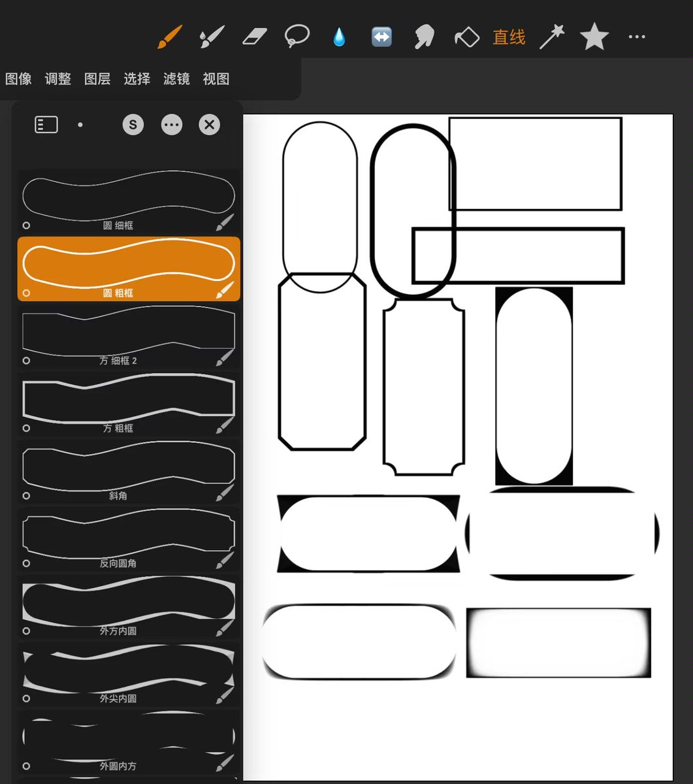Toggle the circle marker for 方 细框 2
693x784 pixels.
click(26, 361)
